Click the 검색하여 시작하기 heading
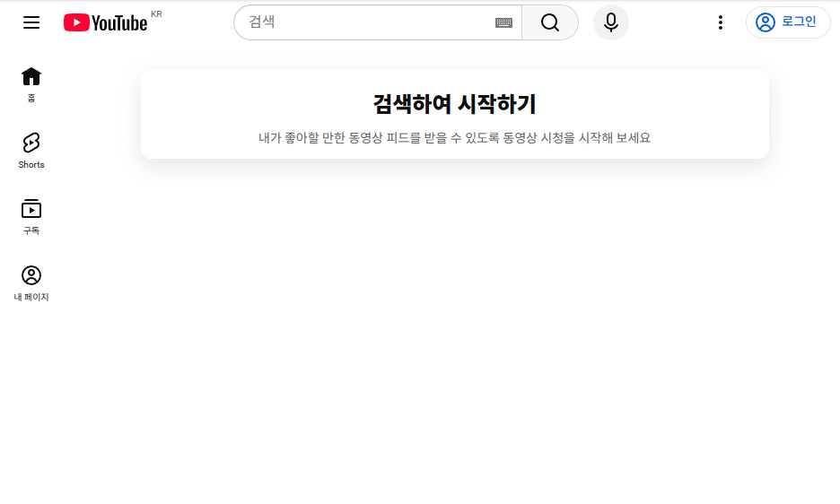The height and width of the screenshot is (504, 840). coord(454,104)
